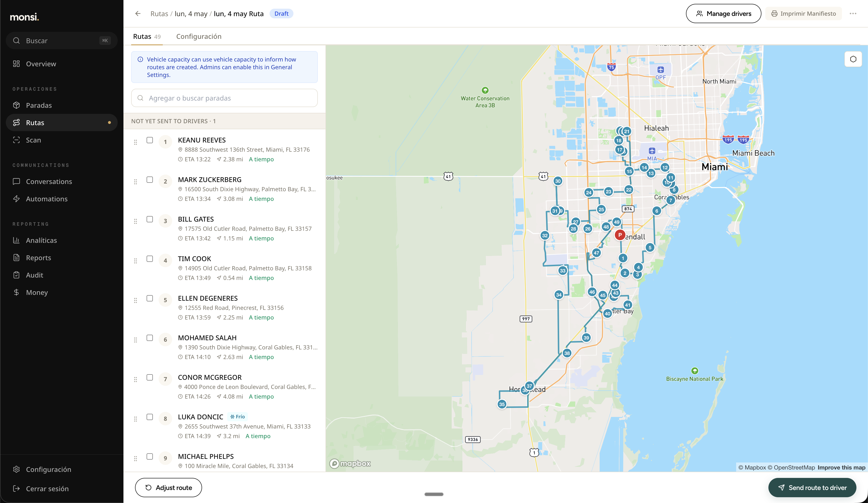Screen dimensions: 868x503
Task: Open Reports in the sidebar
Action: click(x=62, y=257)
